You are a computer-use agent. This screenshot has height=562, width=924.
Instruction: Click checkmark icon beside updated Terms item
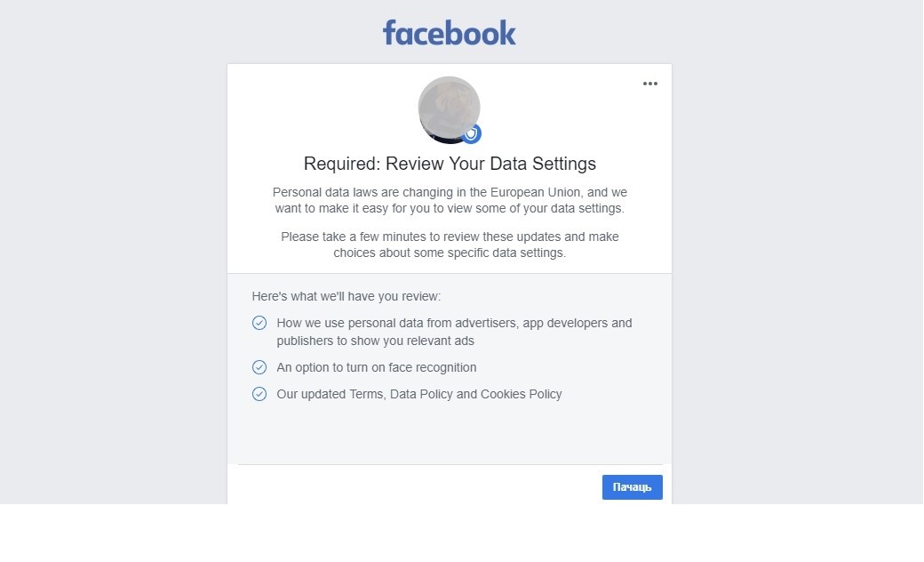point(259,394)
